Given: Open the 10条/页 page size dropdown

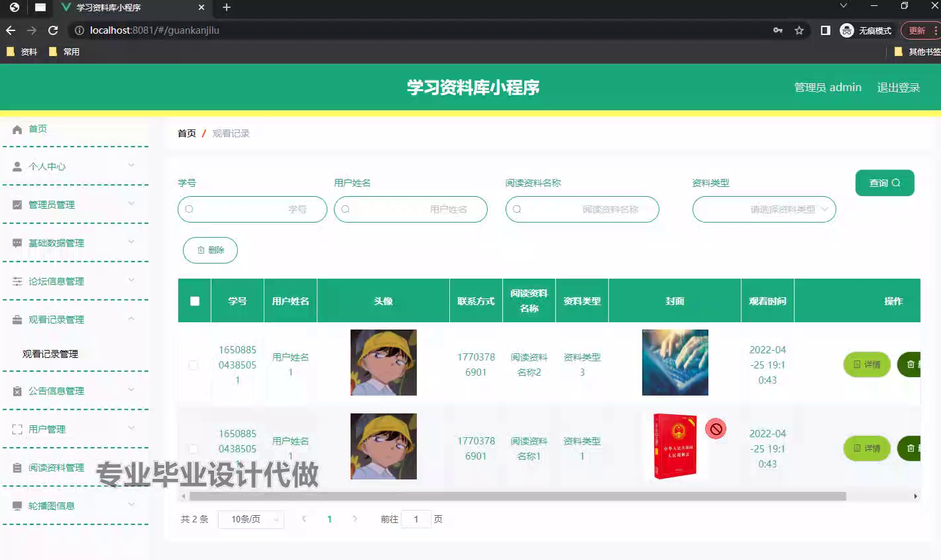Looking at the screenshot, I should point(251,519).
